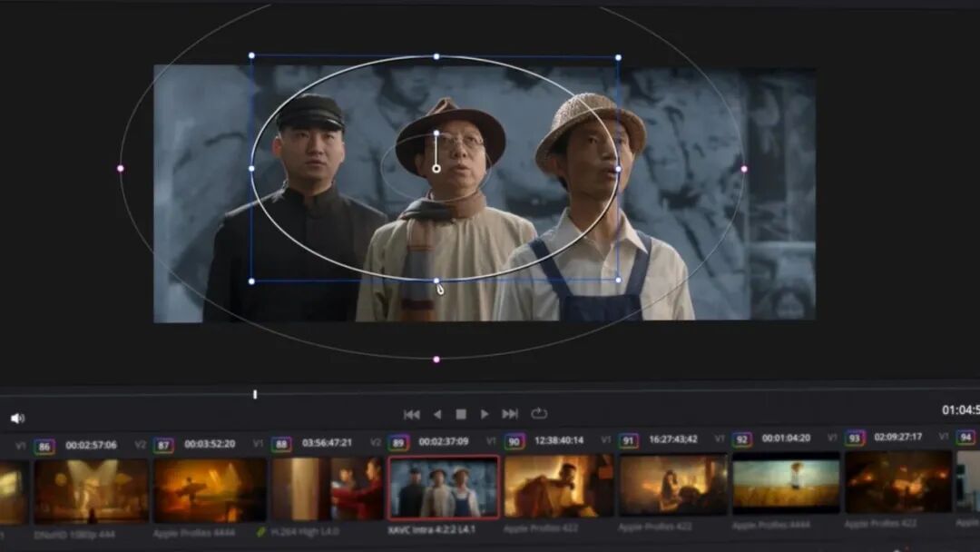Click the viewer scrubber playhead
980x552 pixels.
[255, 394]
